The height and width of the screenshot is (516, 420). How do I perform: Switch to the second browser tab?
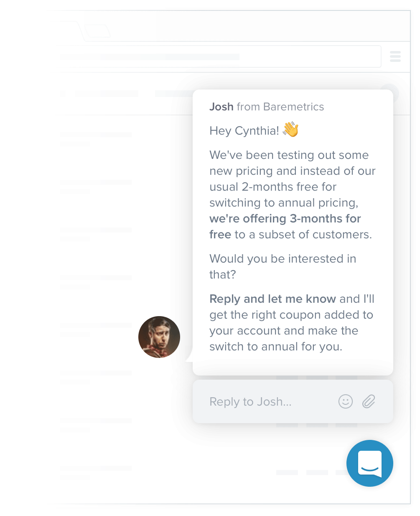point(97,31)
